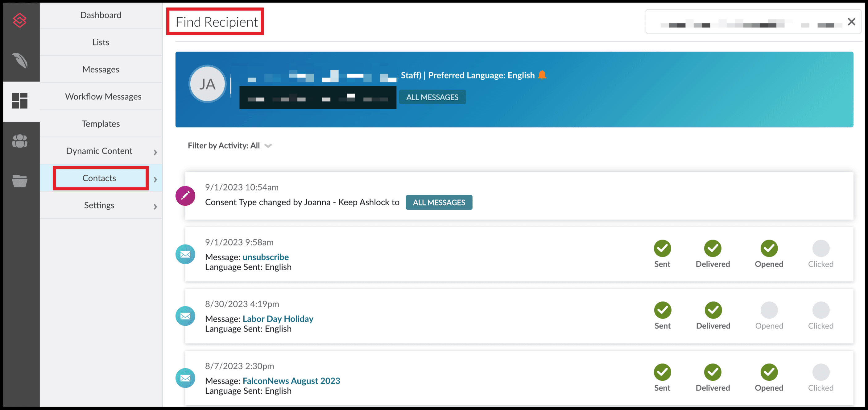Click grey Clicked status on Labor Day row

821,310
